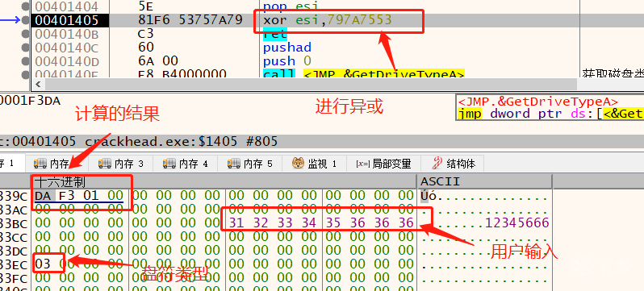Toggle breakpoint dot at address 0040140C
644x291 pixels.
[26, 48]
